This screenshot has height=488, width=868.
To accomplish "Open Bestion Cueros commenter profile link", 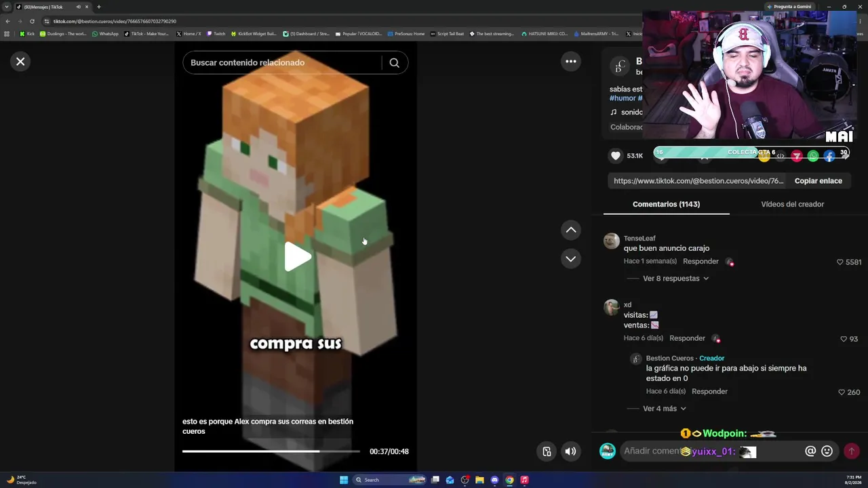I will click(669, 359).
